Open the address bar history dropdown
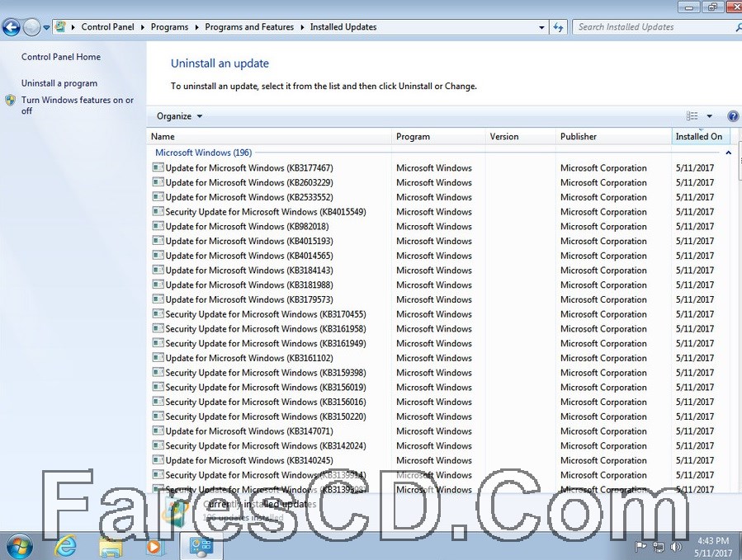Viewport: 742px width, 560px height. pos(541,27)
